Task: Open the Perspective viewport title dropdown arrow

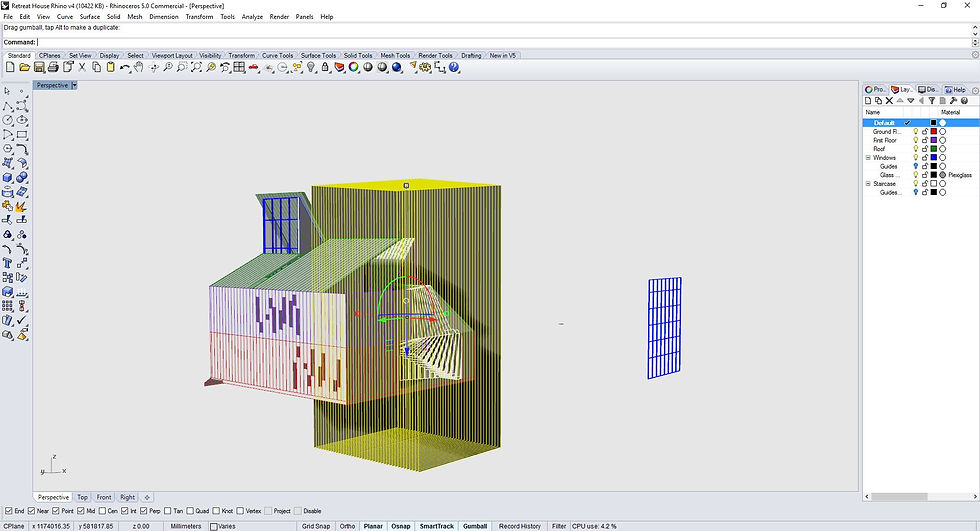Action: point(74,85)
